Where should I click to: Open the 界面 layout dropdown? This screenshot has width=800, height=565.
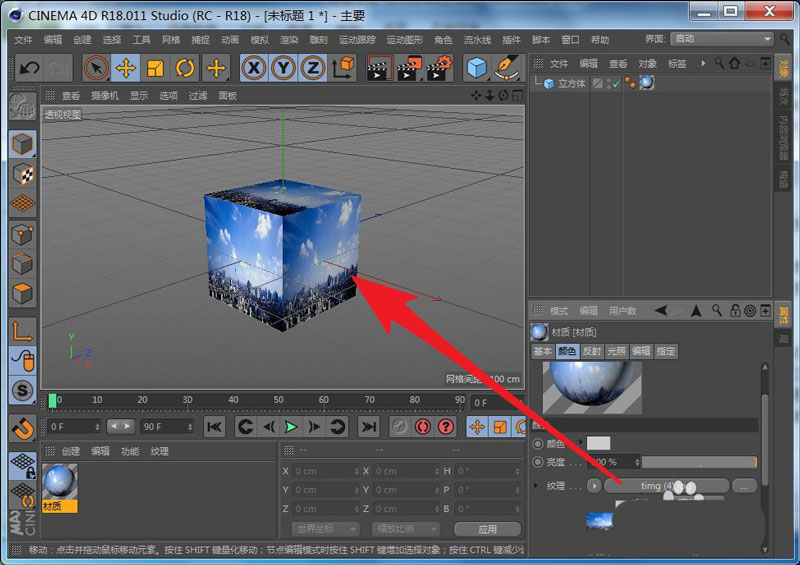click(x=722, y=39)
